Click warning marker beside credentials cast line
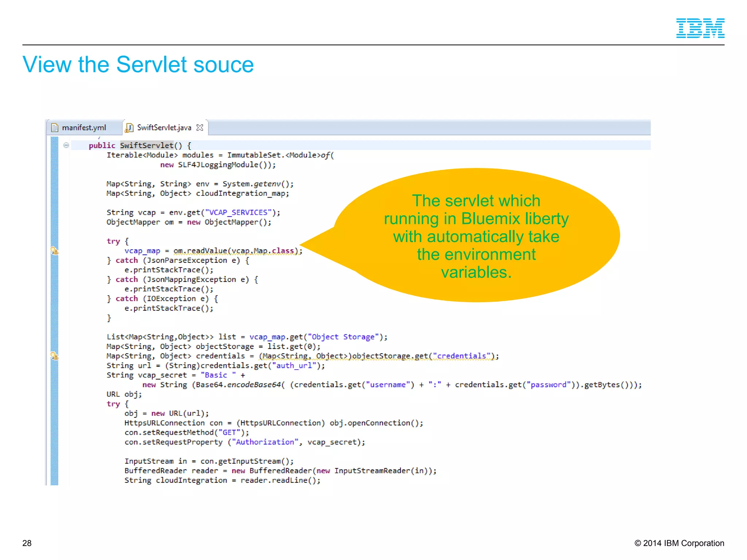 [54, 355]
